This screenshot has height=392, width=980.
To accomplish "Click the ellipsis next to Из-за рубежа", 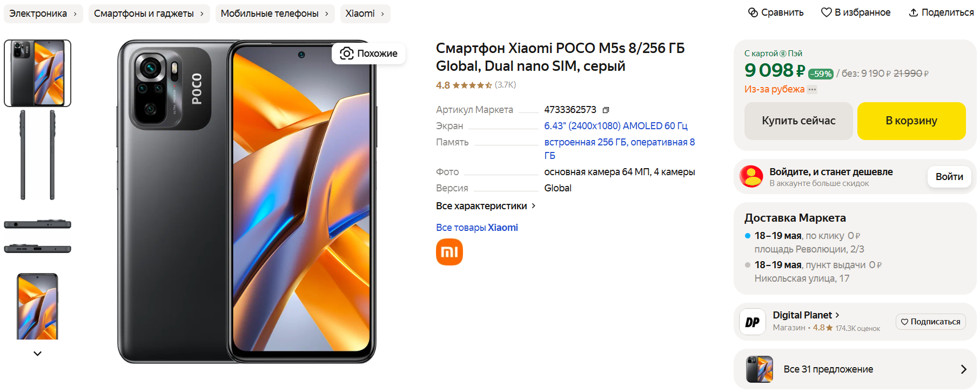I will pos(812,90).
